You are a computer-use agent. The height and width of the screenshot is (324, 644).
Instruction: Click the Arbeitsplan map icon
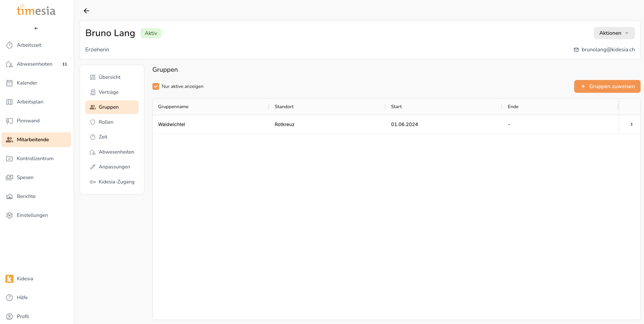pyautogui.click(x=9, y=102)
